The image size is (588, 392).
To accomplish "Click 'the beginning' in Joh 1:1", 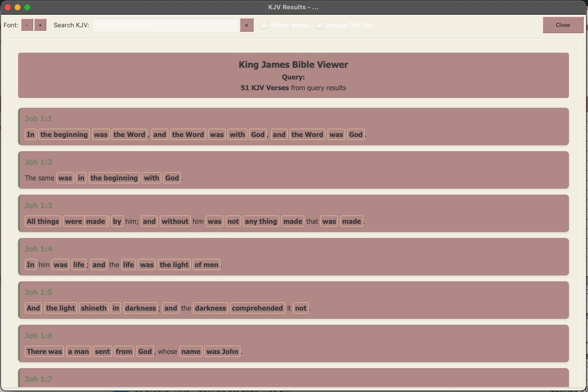I will (64, 135).
